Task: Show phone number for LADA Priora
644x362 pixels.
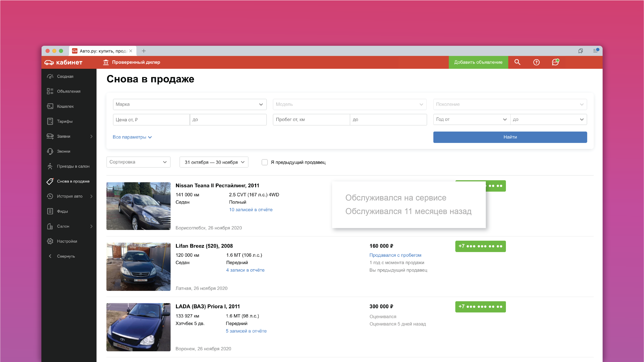Action: (480, 307)
